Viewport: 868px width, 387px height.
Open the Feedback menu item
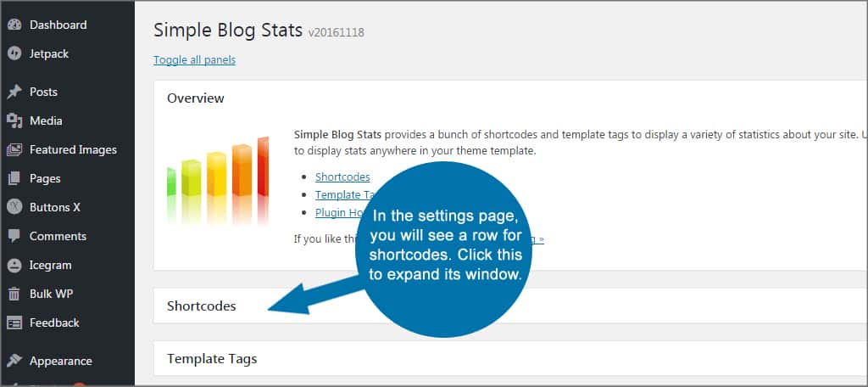(x=54, y=322)
